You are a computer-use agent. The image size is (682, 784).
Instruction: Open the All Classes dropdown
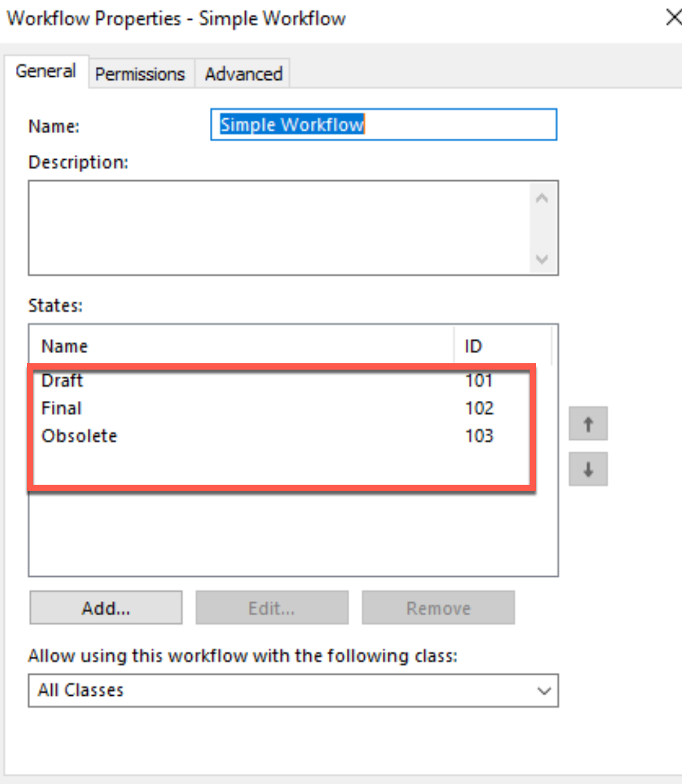coord(293,691)
